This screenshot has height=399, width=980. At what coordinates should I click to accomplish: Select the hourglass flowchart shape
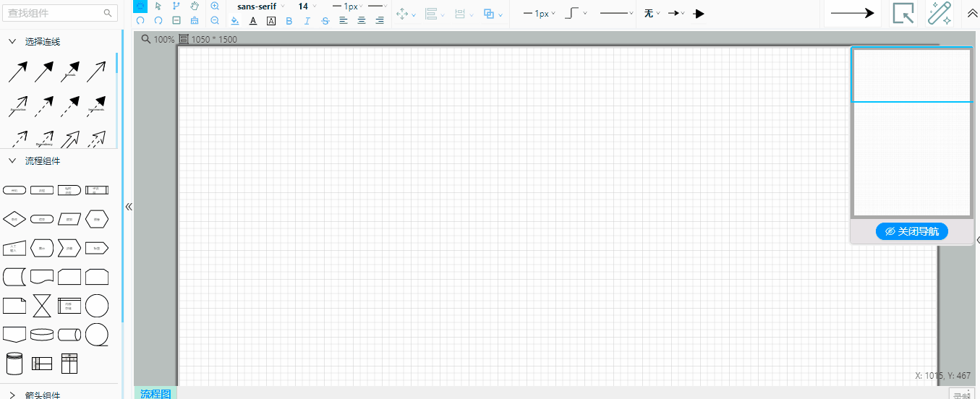(42, 306)
